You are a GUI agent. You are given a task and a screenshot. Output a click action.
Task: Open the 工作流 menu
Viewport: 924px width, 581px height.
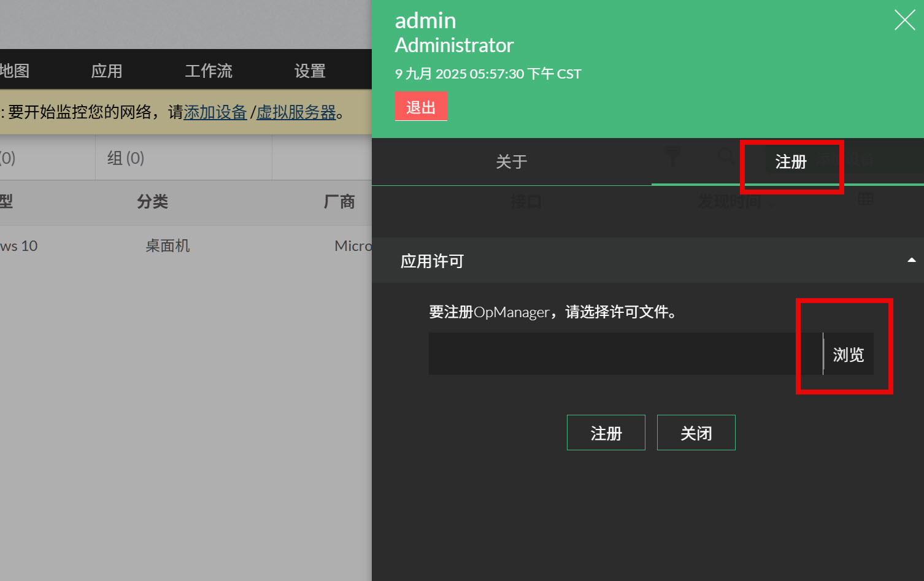(x=209, y=71)
